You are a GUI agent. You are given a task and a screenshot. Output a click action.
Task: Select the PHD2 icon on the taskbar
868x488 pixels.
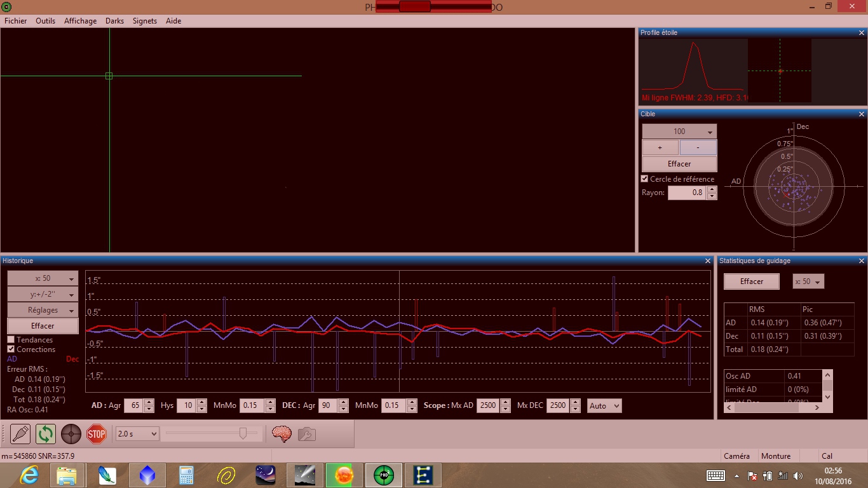[384, 475]
